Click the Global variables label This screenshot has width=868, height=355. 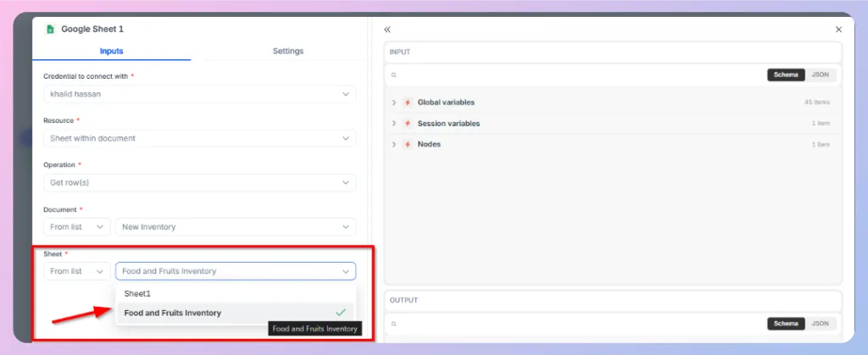(x=446, y=103)
